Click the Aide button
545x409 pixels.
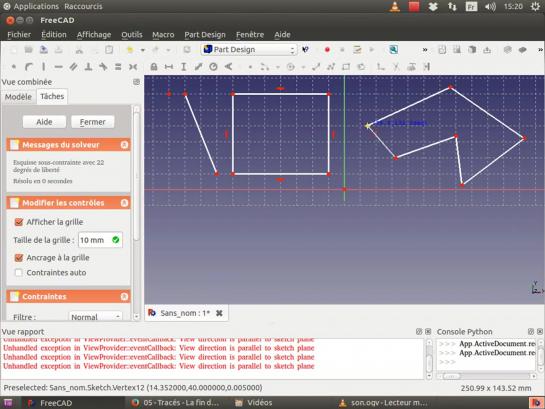point(44,122)
